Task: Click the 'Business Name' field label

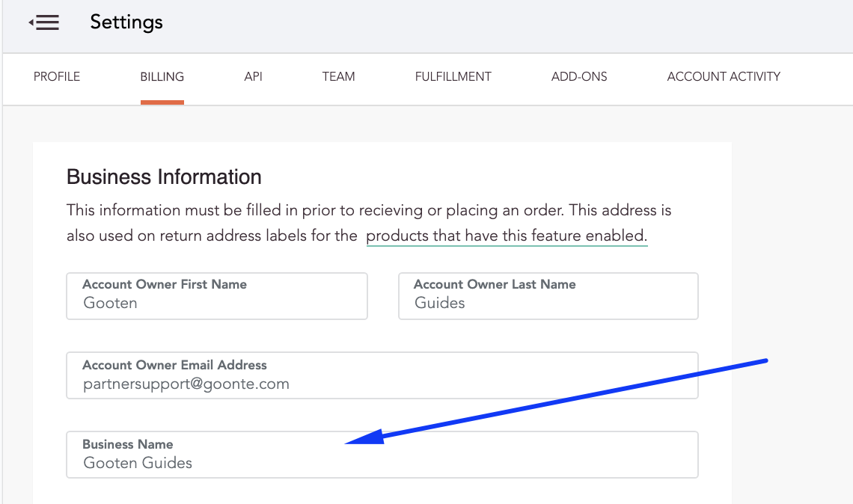Action: 127,444
